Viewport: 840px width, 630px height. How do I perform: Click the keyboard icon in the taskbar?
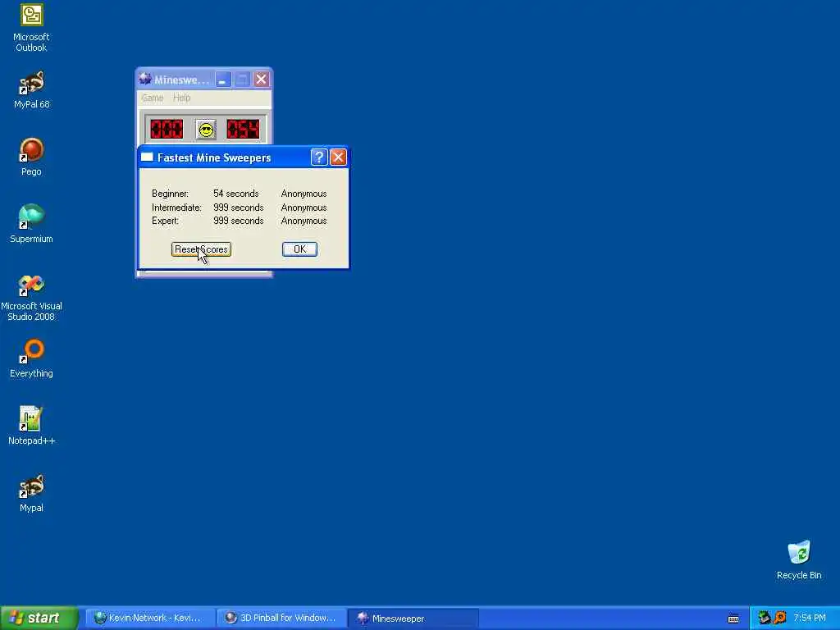733,619
